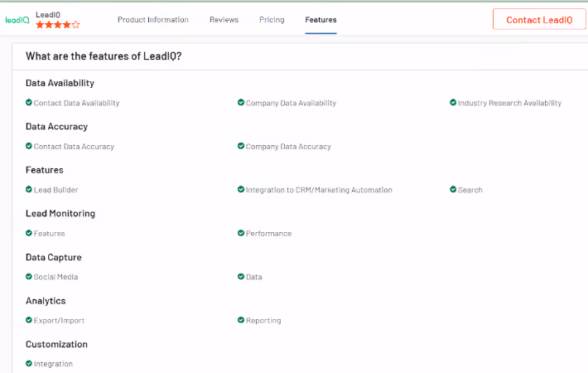Click the check icon beside Reporting
The height and width of the screenshot is (373, 588).
pyautogui.click(x=241, y=320)
